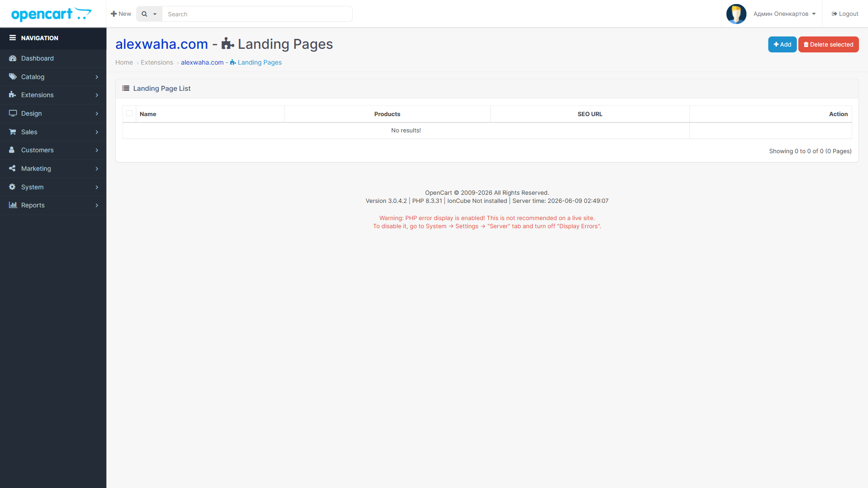Open the Catalog menu item
This screenshot has height=488, width=868.
(x=53, y=77)
